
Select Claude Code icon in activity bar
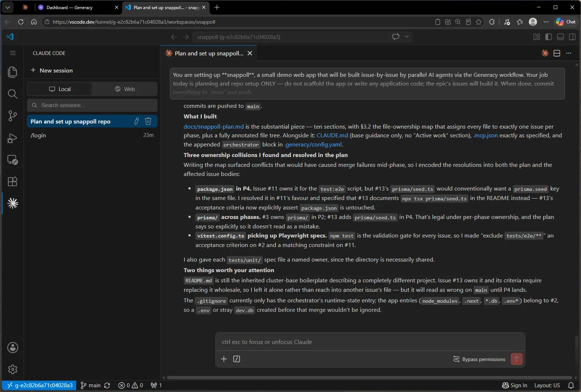13,203
